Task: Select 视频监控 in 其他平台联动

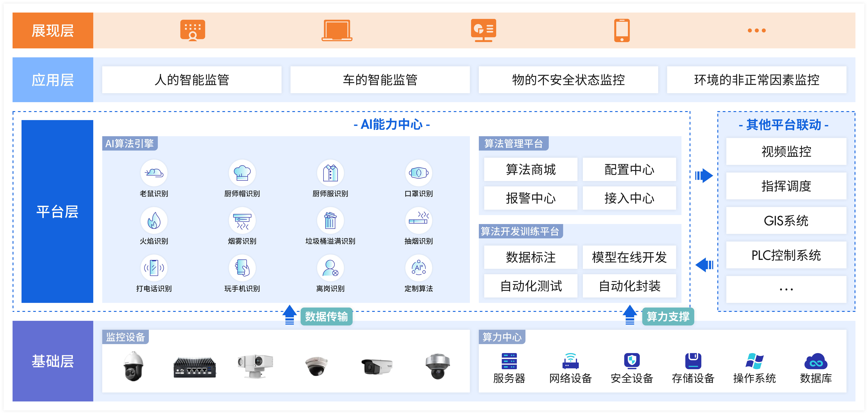Action: point(786,152)
